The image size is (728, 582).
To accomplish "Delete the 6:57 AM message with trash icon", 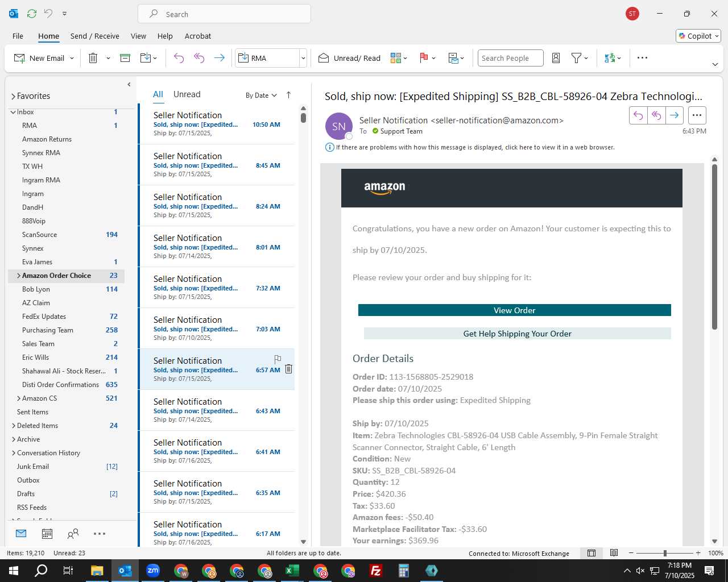I will pyautogui.click(x=288, y=369).
